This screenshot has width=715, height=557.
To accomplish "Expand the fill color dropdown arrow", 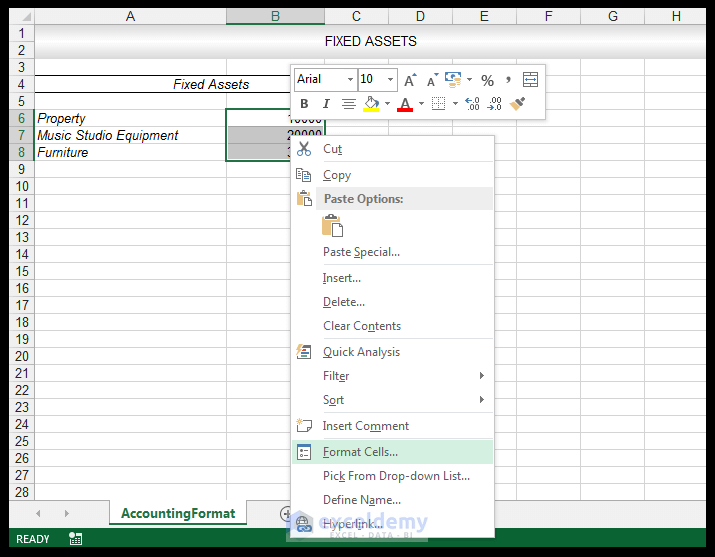I will coord(387,104).
